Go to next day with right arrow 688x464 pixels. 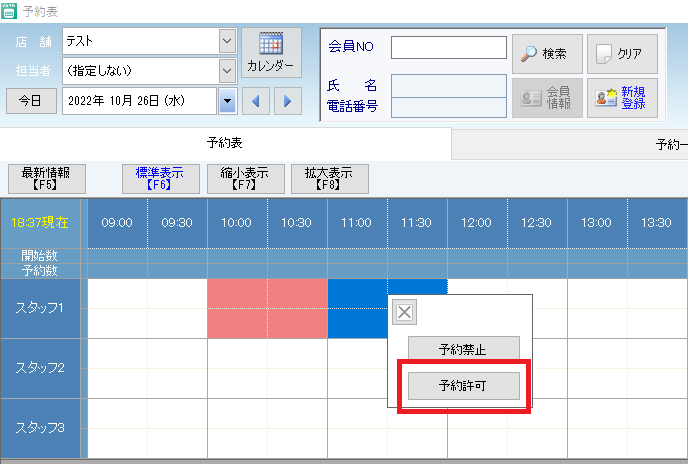click(287, 101)
